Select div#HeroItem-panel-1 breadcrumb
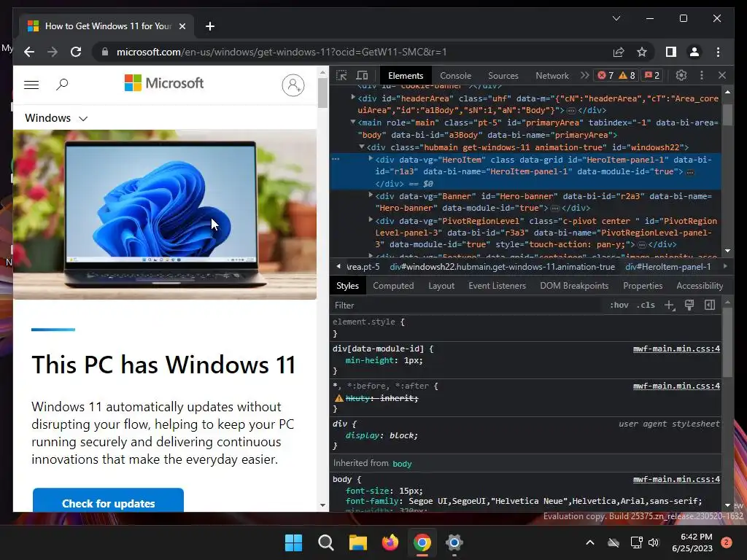The image size is (747, 560). [x=668, y=267]
